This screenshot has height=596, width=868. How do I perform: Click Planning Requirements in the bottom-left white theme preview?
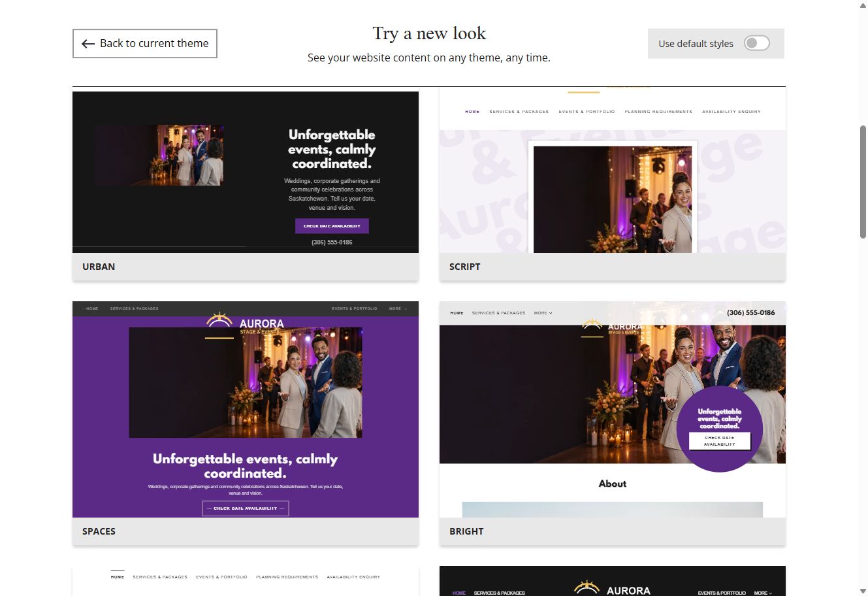(287, 577)
